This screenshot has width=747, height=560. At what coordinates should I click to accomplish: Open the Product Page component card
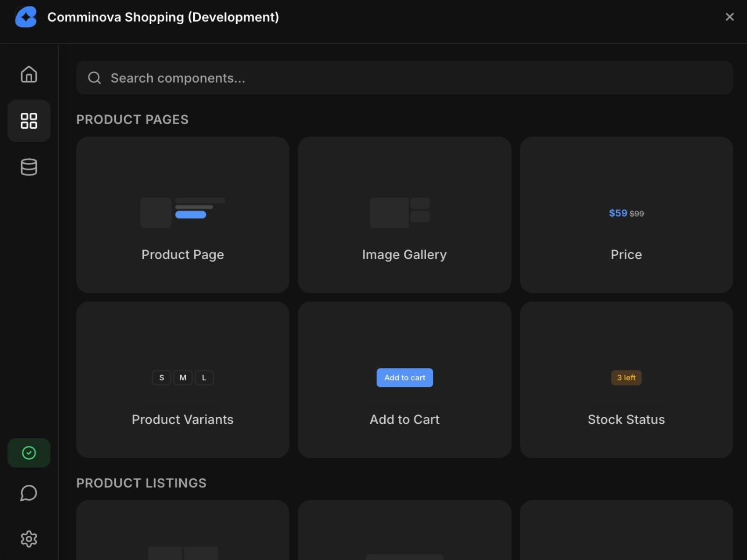pos(183,215)
